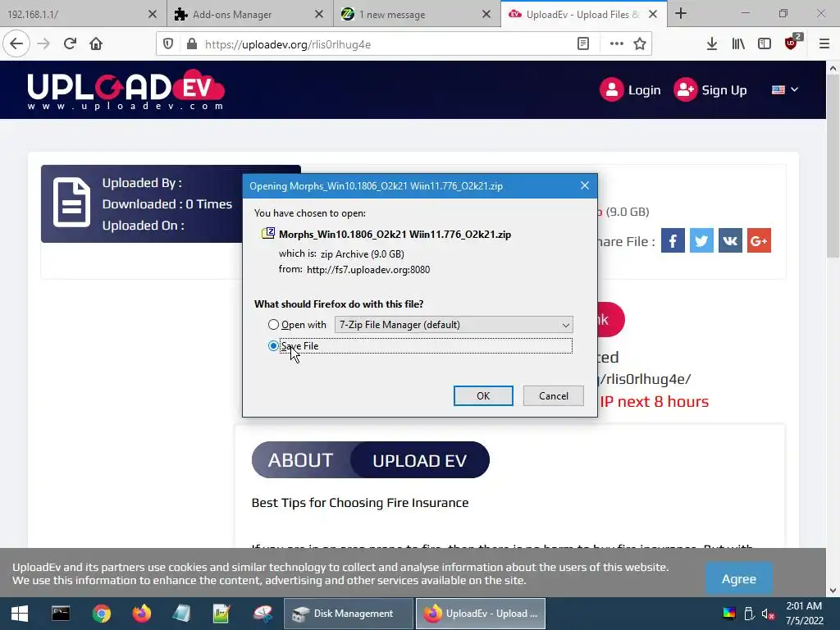Click the address bar URL field
Viewport: 840px width, 630px height.
(x=385, y=44)
